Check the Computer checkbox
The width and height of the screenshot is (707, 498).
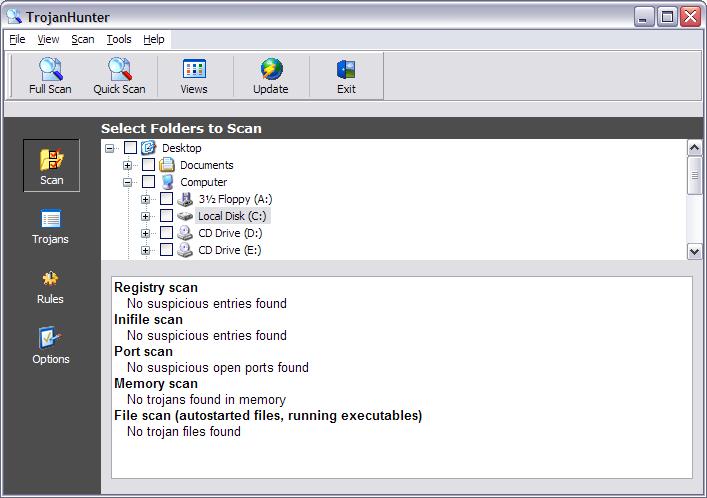(148, 182)
